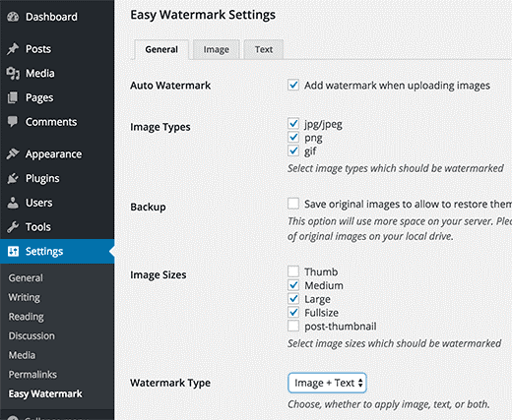Toggle the jpg/jpeg image type checkbox
Image resolution: width=512 pixels, height=420 pixels.
[293, 124]
